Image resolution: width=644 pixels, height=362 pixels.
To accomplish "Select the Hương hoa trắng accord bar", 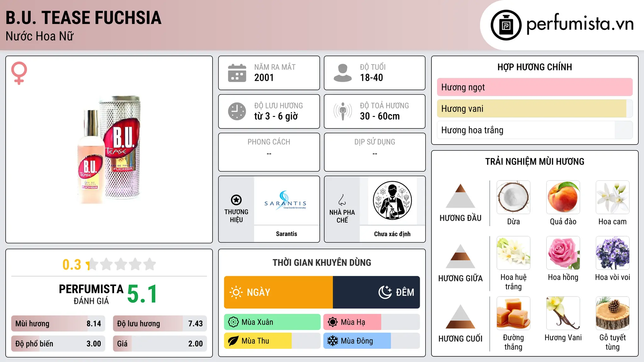I will click(x=535, y=130).
